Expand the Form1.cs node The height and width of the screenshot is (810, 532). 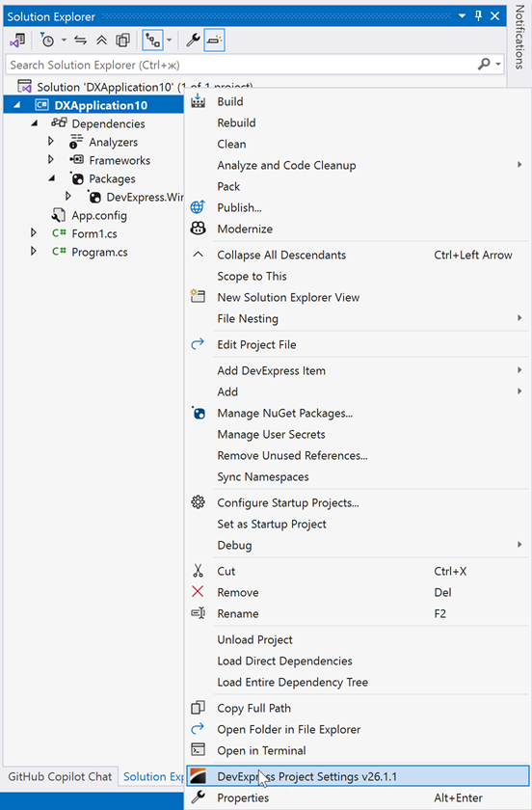(x=34, y=233)
